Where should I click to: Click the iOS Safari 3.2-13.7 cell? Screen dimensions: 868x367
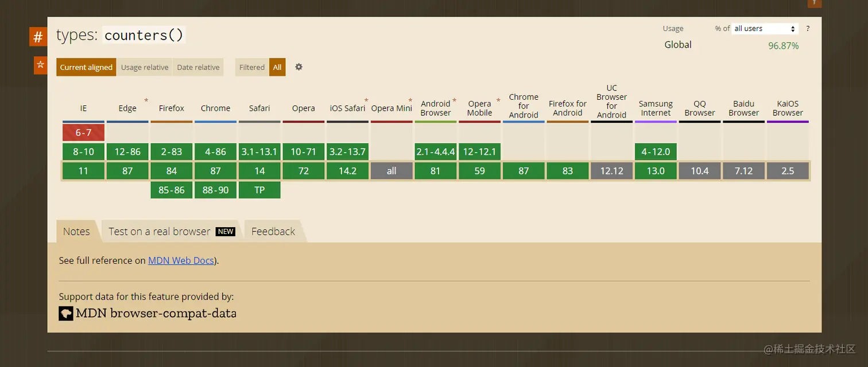point(347,152)
